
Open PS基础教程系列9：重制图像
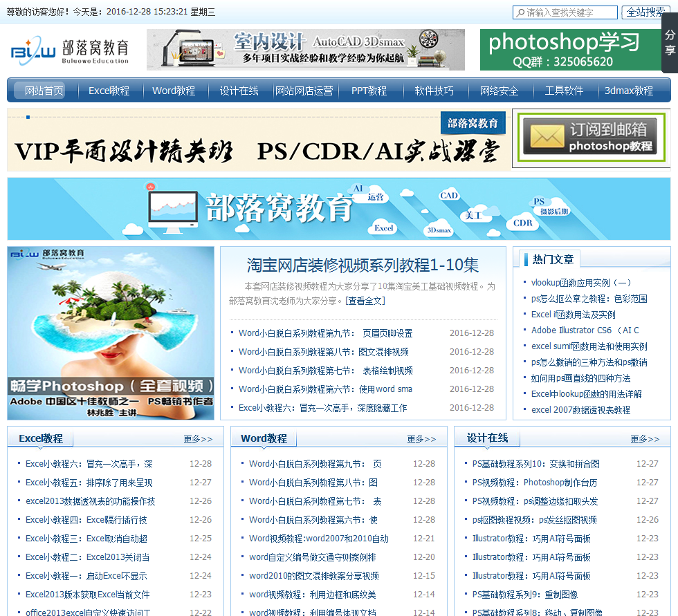coord(525,595)
